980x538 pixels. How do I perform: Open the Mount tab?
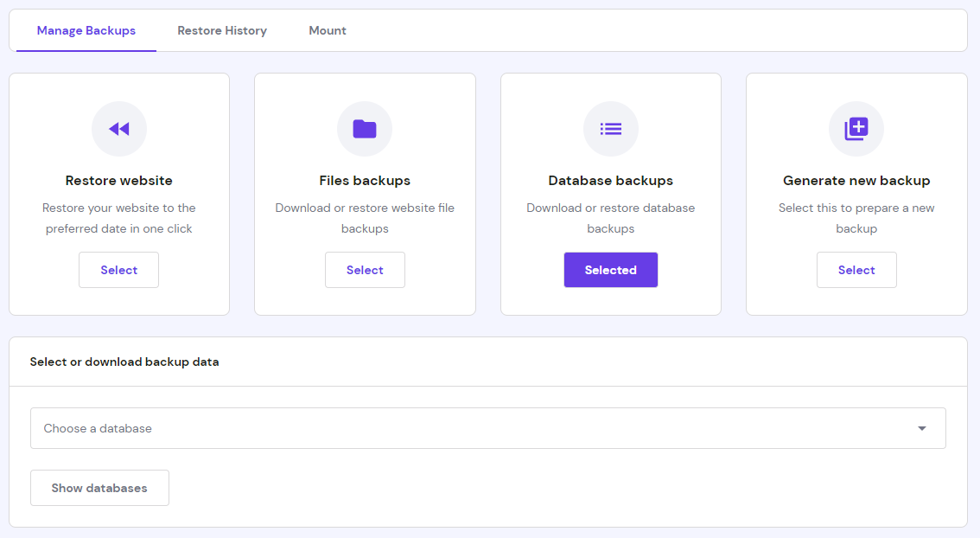[327, 30]
